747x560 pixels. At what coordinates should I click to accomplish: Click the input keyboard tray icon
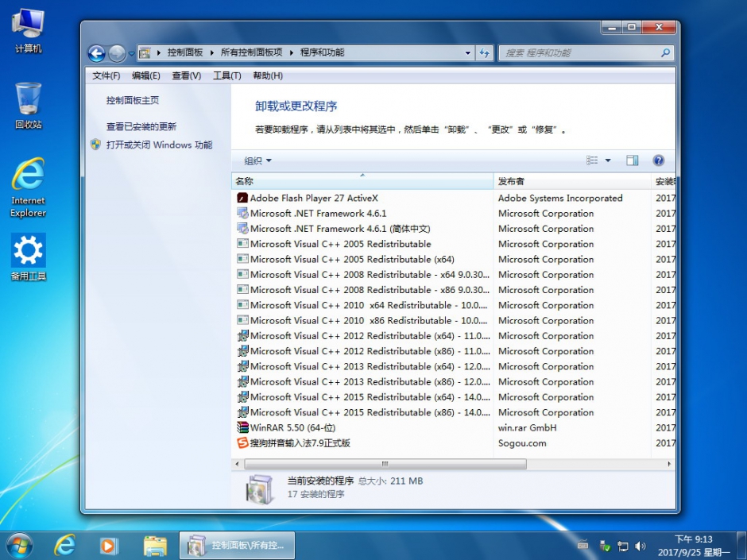tap(583, 546)
